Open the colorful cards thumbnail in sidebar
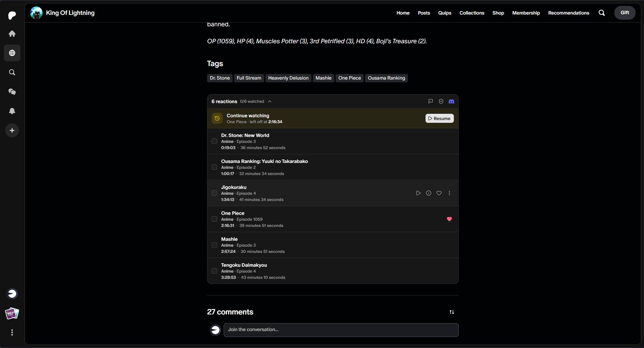The image size is (644, 348). [x=12, y=313]
